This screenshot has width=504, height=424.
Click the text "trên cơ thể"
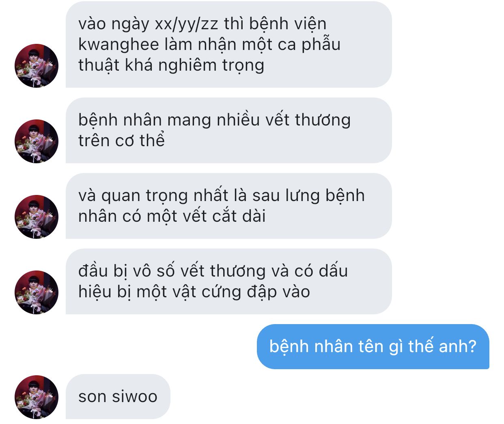[x=122, y=140]
